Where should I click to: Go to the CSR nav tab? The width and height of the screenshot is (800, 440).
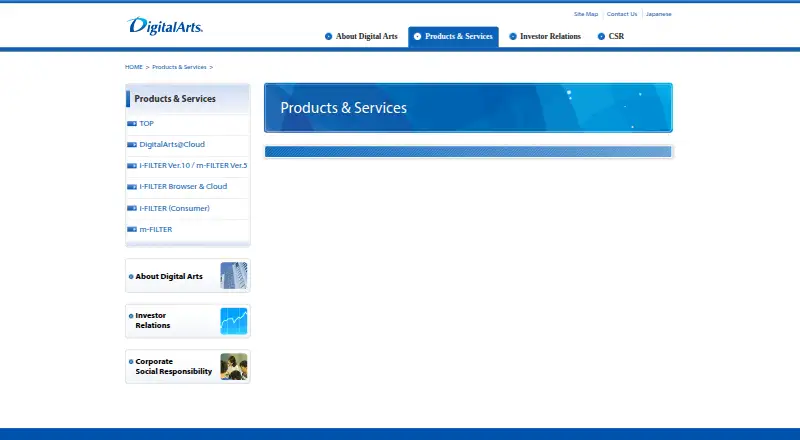(x=611, y=36)
